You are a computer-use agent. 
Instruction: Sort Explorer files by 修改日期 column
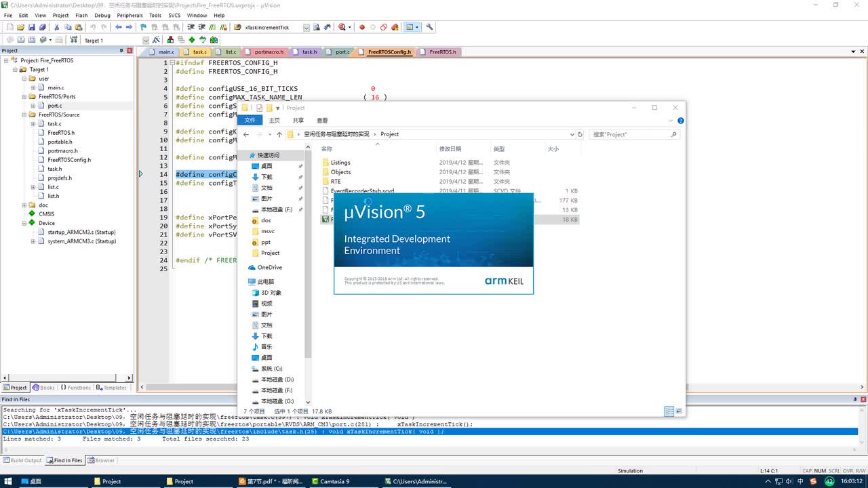coord(450,148)
